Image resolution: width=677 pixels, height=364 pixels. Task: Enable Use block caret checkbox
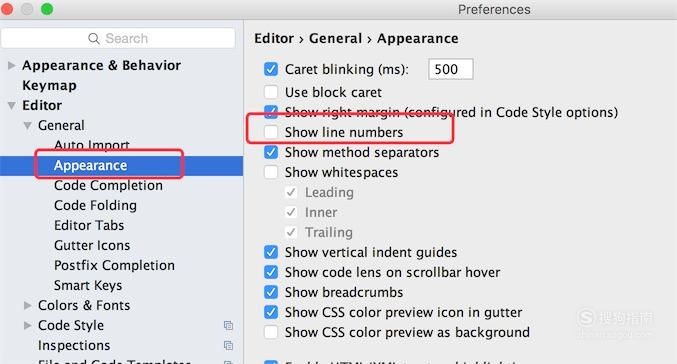pos(271,92)
